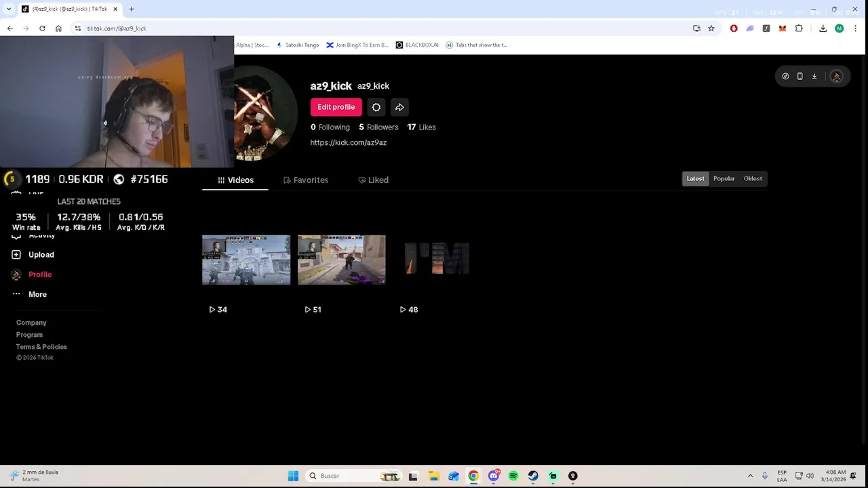Open the purple extension icon
The width and height of the screenshot is (868, 488).
point(750,28)
